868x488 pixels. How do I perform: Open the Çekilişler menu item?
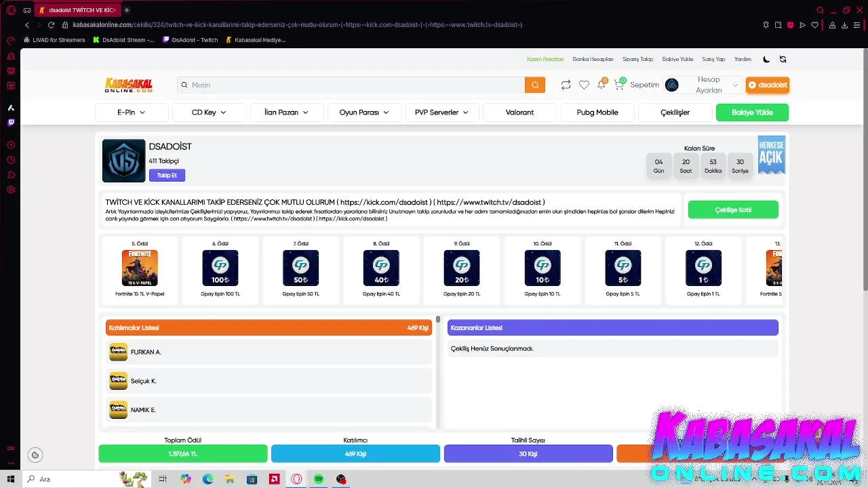[675, 113]
